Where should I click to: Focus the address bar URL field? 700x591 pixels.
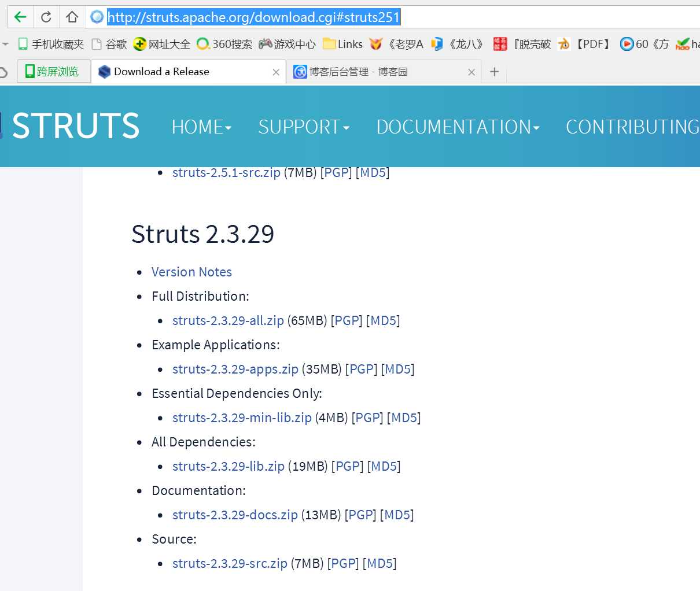393,17
